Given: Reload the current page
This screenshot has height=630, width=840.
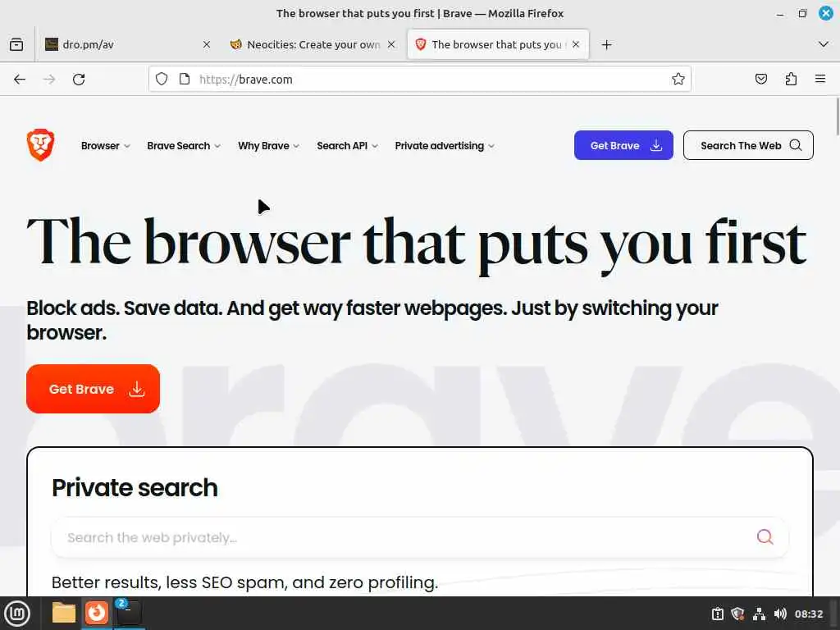Looking at the screenshot, I should tap(79, 80).
